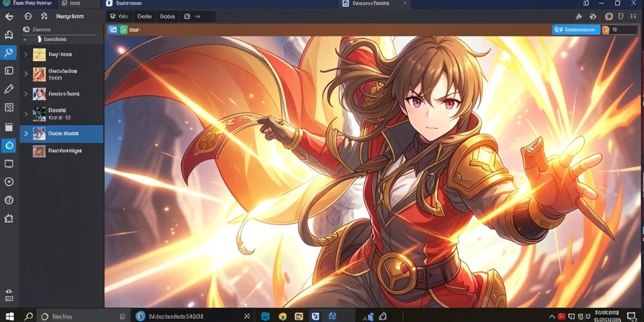The height and width of the screenshot is (322, 644).
Task: Select the pencil edit tool in sidebar
Action: (x=9, y=89)
